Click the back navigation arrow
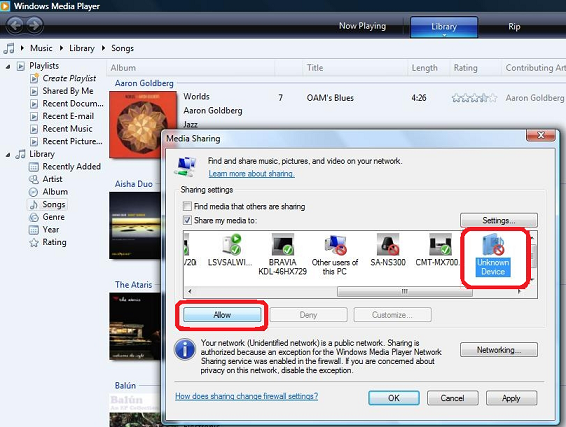 click(15, 25)
